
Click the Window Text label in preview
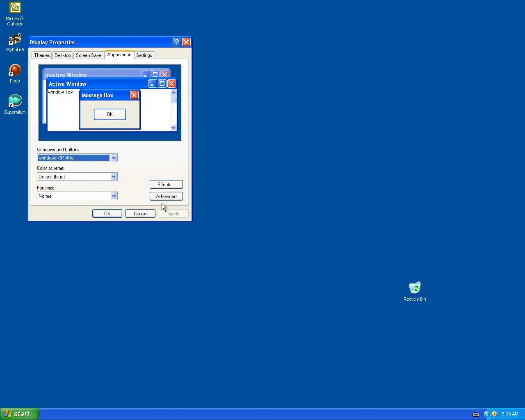pos(61,92)
